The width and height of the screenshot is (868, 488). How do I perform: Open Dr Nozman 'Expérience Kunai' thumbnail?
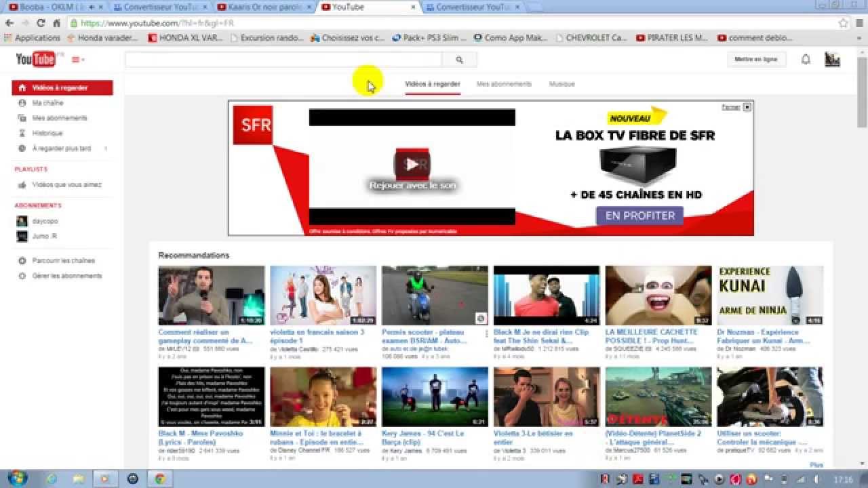(x=770, y=296)
